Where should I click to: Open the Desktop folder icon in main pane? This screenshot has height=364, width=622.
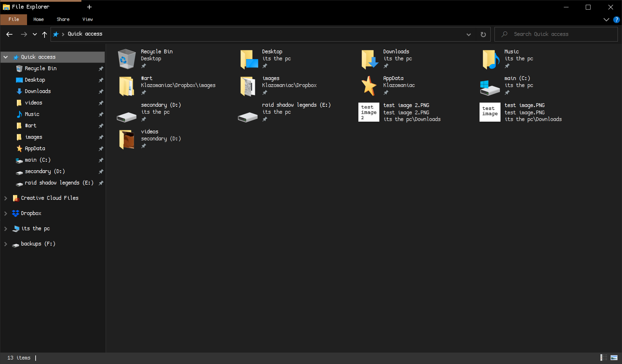pos(249,59)
